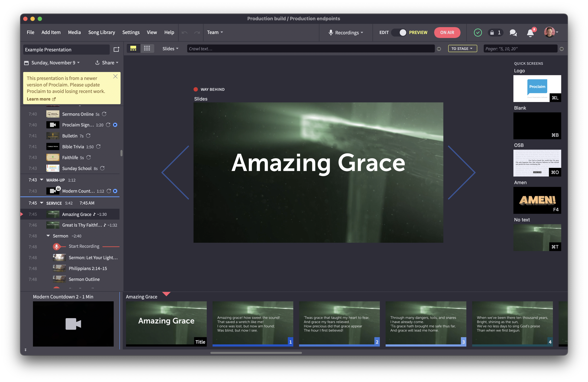588x382 pixels.
Task: Toggle loop on Bible Trivia item
Action: tap(98, 147)
